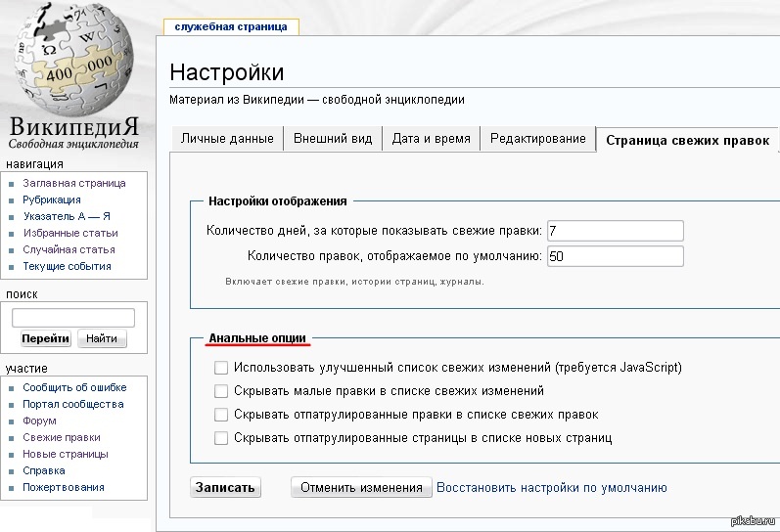Toggle hide patrolled pages in new pages list
The width and height of the screenshot is (780, 532).
pyautogui.click(x=221, y=438)
